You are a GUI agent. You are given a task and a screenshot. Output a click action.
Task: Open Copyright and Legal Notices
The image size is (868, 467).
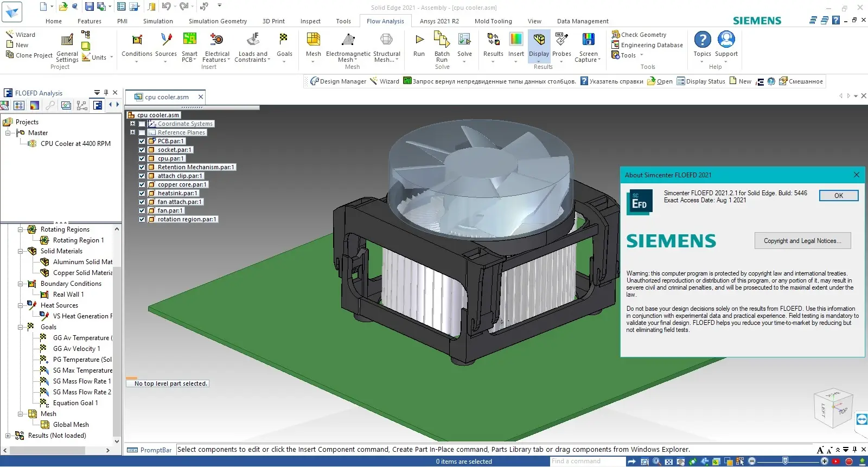pos(802,241)
